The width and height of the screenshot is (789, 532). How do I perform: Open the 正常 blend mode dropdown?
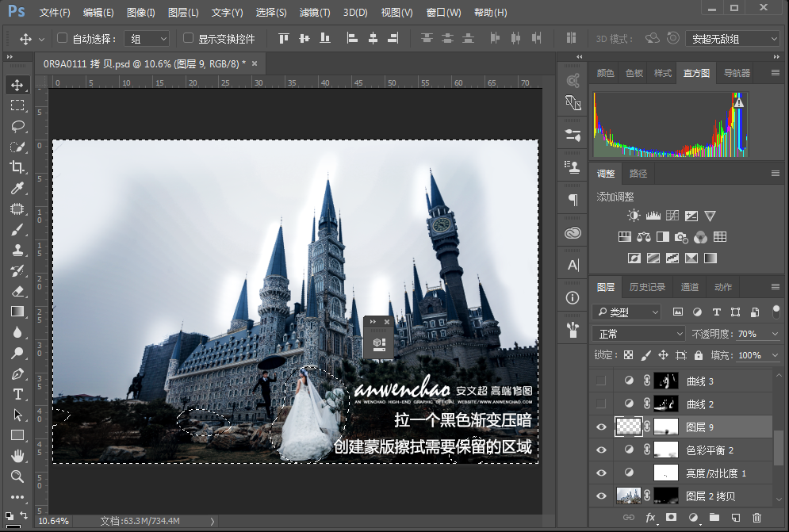coord(638,334)
